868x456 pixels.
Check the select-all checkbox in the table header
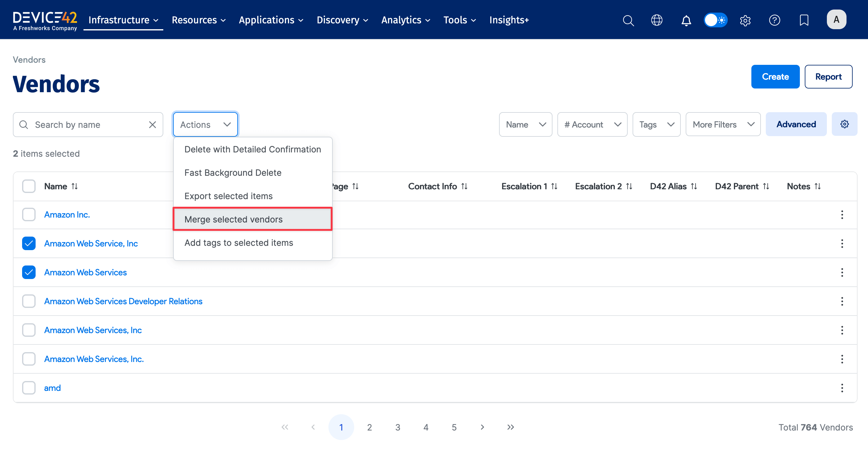tap(29, 186)
